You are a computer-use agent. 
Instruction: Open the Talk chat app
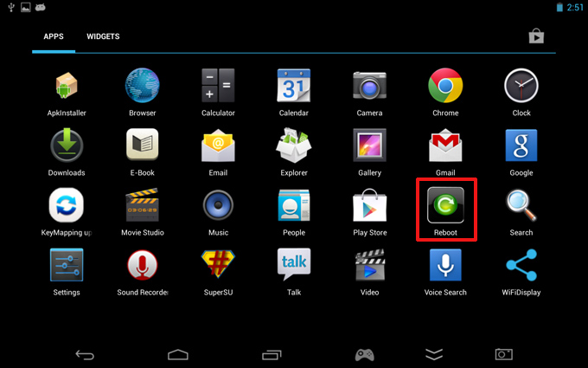click(294, 264)
